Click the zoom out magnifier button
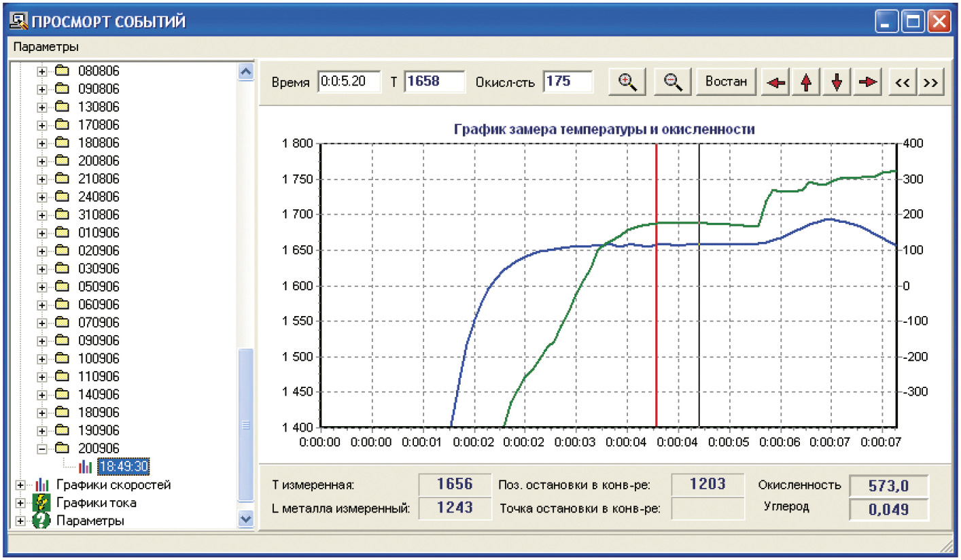 pyautogui.click(x=672, y=82)
